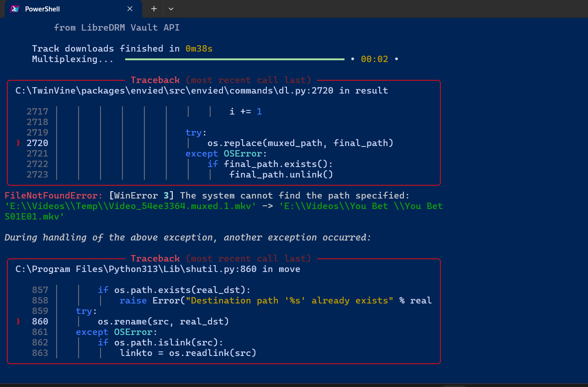The height and width of the screenshot is (387, 588).
Task: Click line number 2717
Action: click(37, 111)
